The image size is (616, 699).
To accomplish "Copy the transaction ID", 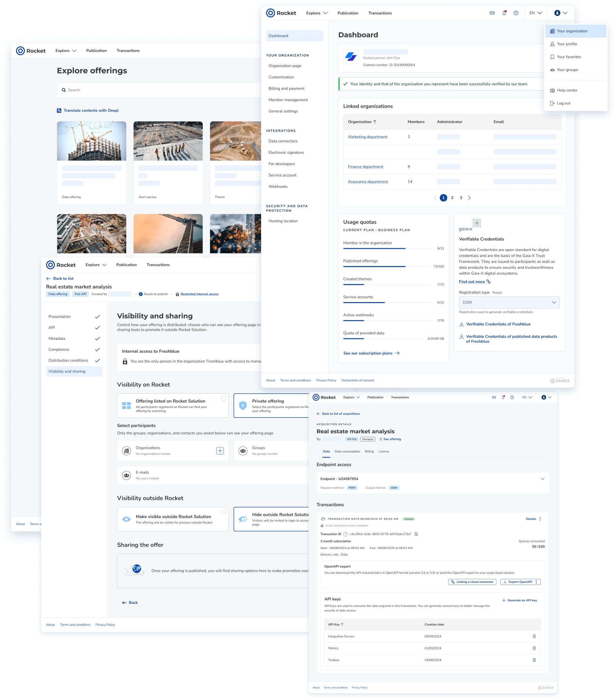I will pyautogui.click(x=416, y=534).
